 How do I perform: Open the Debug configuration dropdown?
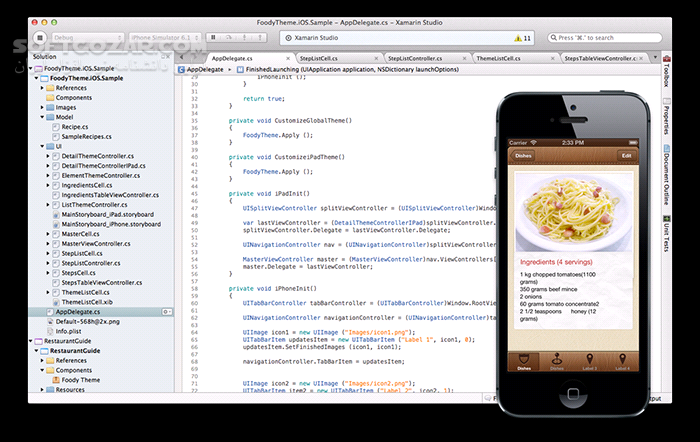tap(88, 38)
